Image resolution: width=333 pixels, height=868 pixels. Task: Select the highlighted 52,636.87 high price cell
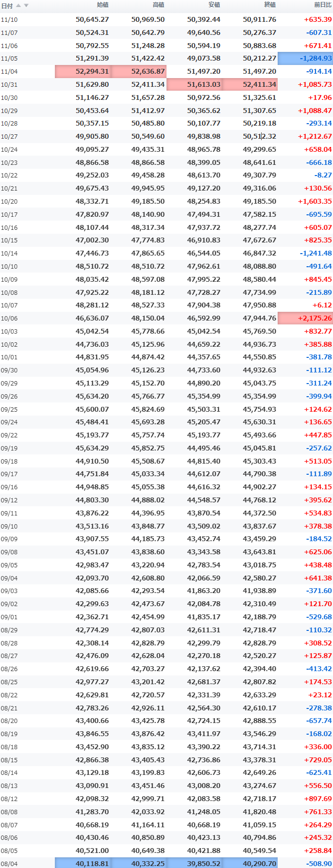click(139, 72)
